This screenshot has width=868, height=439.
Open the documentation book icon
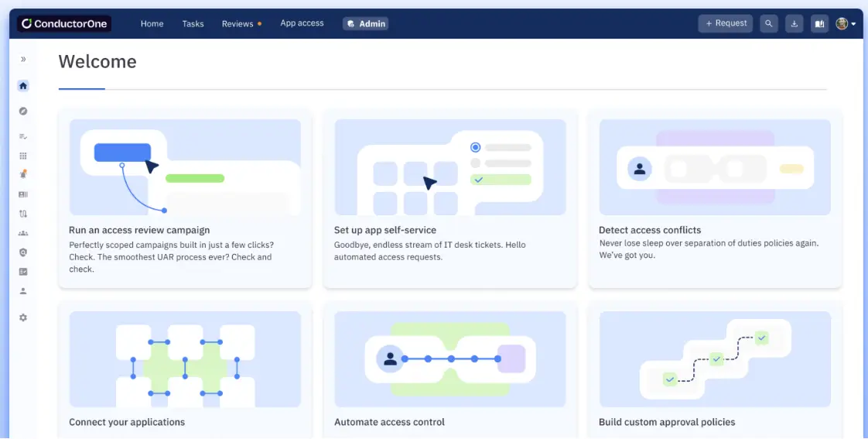(x=818, y=24)
